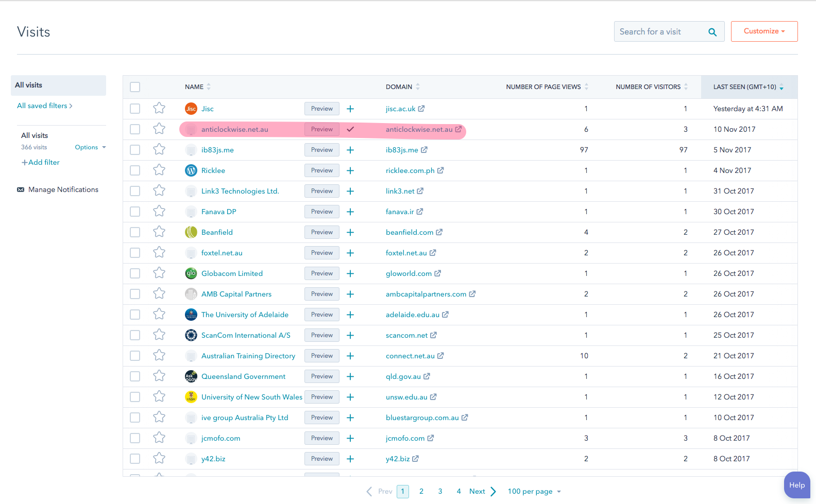Click the plus icon for Ricklee
Viewport: 816px width, 504px height.
350,170
